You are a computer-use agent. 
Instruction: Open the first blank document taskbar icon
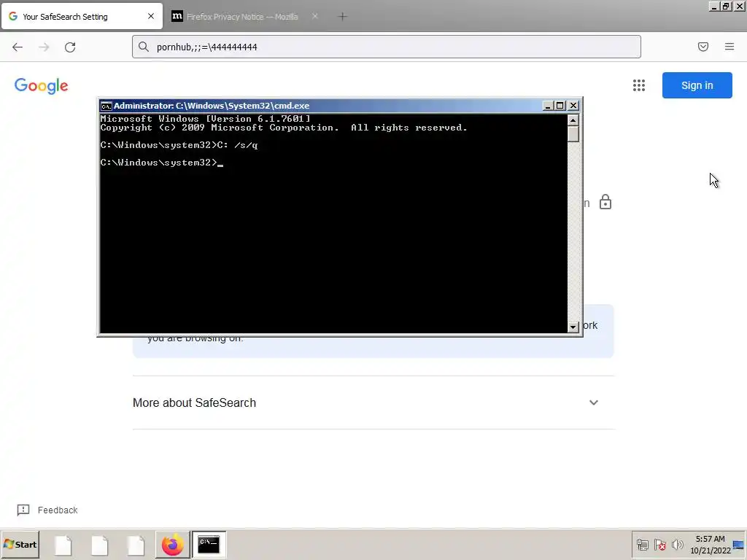63,545
